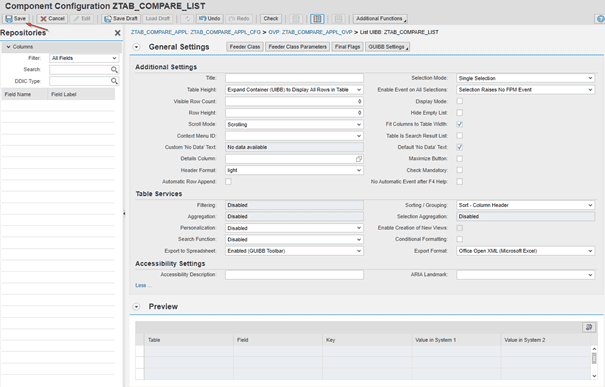This screenshot has width=605, height=387.
Task: Toggle Automatic Row Append checkbox
Action: click(x=228, y=181)
